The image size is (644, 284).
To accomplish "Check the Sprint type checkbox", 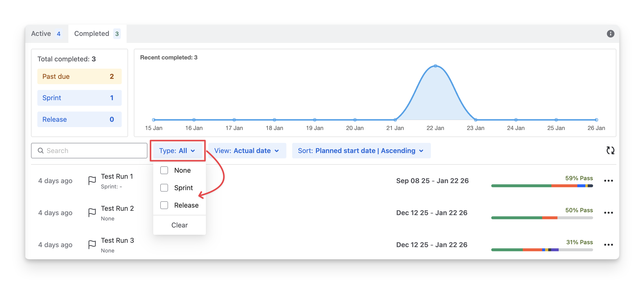I will [x=164, y=188].
